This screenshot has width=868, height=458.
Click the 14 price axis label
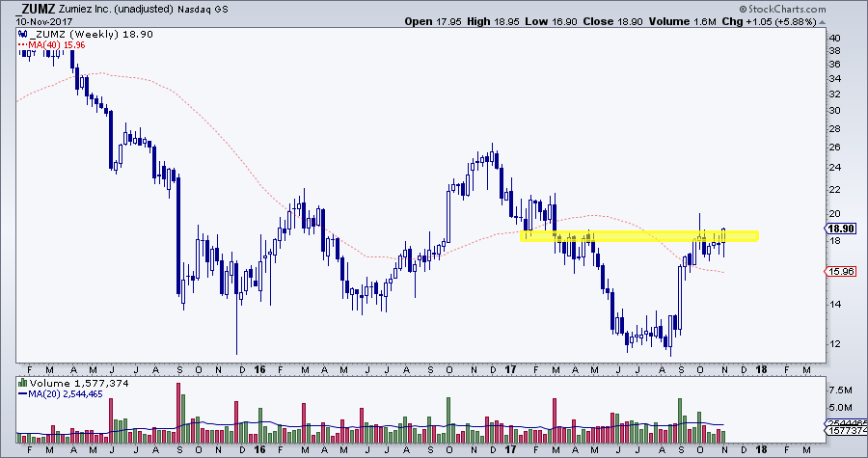[x=835, y=305]
